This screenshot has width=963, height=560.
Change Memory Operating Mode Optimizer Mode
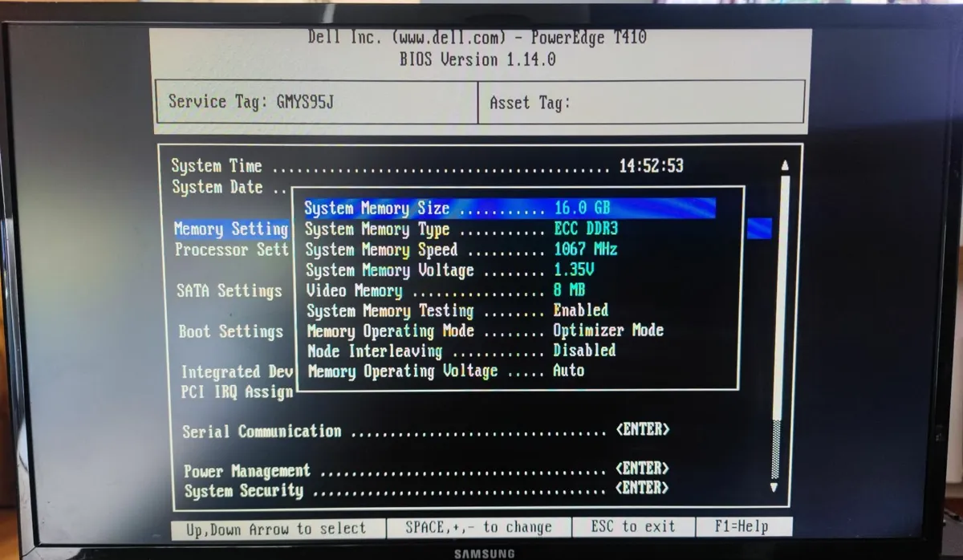pos(608,331)
